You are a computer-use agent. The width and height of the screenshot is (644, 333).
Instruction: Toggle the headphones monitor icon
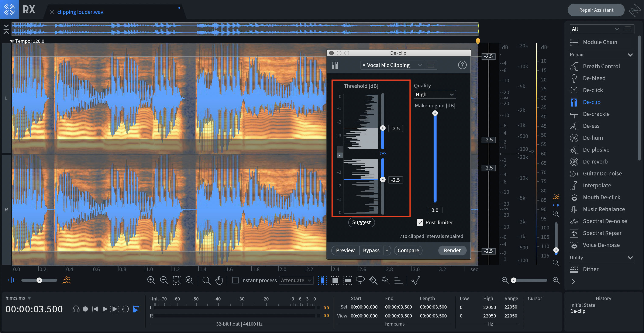coord(76,309)
